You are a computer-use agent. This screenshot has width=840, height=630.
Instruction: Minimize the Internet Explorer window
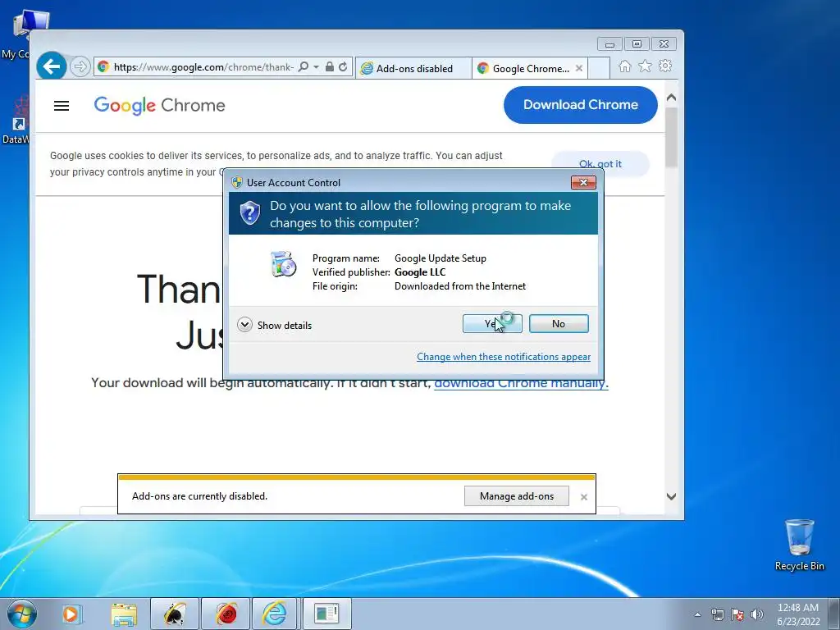point(609,44)
